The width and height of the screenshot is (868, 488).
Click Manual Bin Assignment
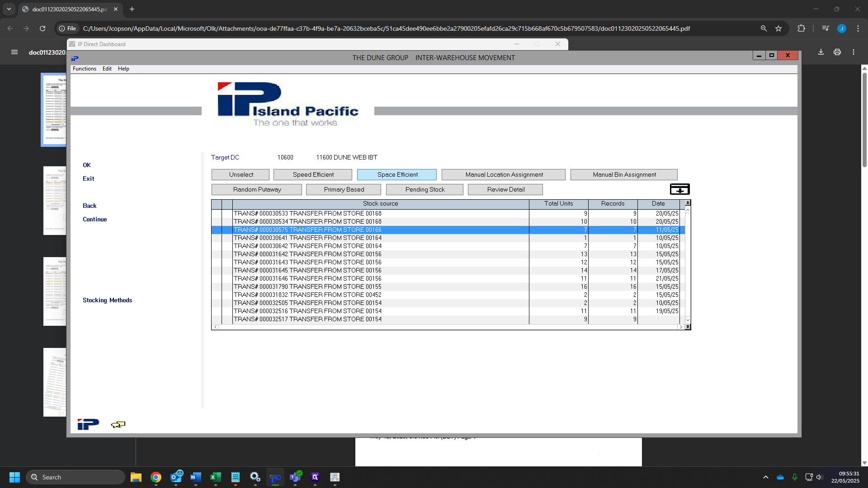pyautogui.click(x=624, y=174)
